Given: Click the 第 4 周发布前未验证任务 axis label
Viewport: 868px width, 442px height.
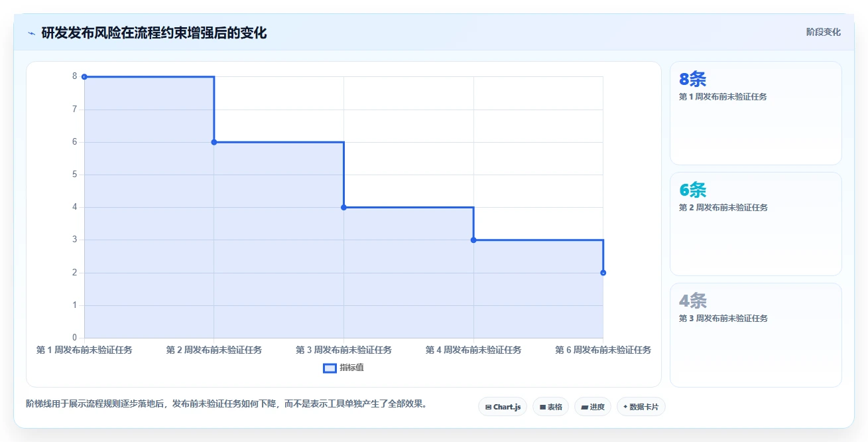Looking at the screenshot, I should point(473,350).
